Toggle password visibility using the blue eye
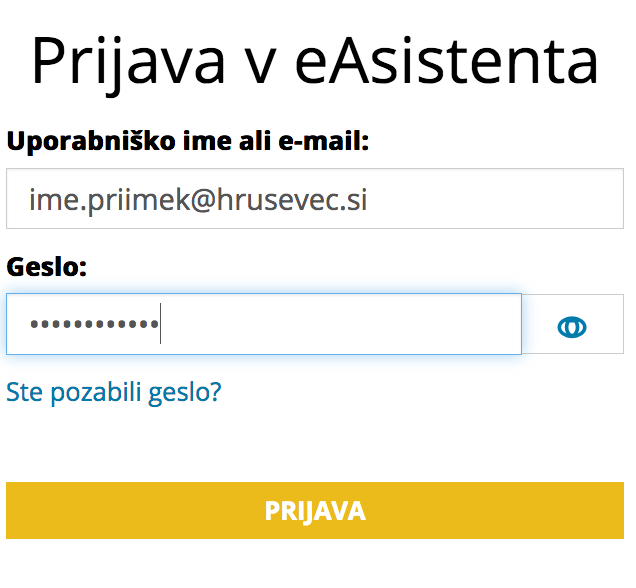Screen dimensions: 636x588 [572, 327]
